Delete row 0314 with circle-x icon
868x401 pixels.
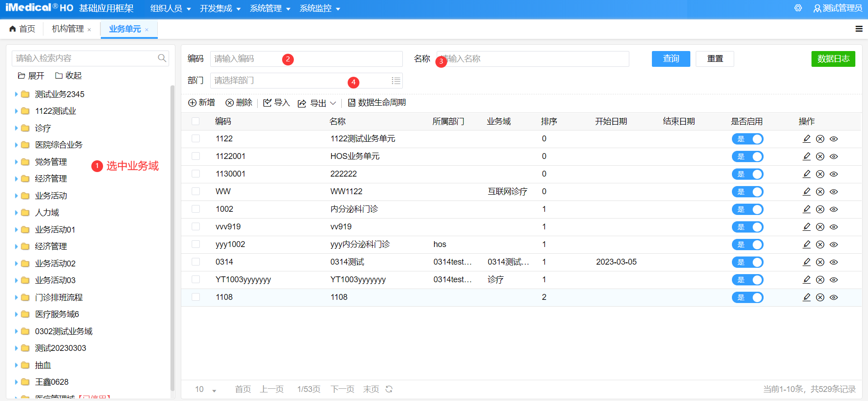pos(820,262)
